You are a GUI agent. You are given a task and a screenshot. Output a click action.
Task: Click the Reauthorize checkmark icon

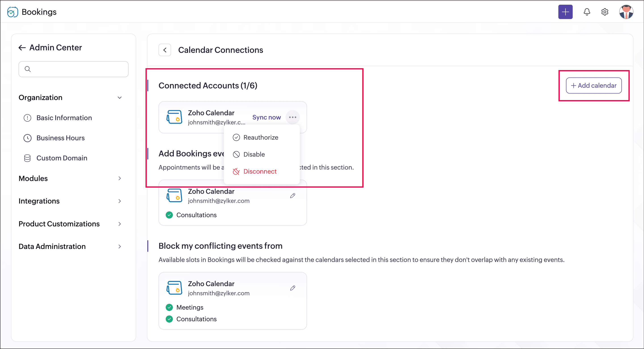tap(236, 137)
